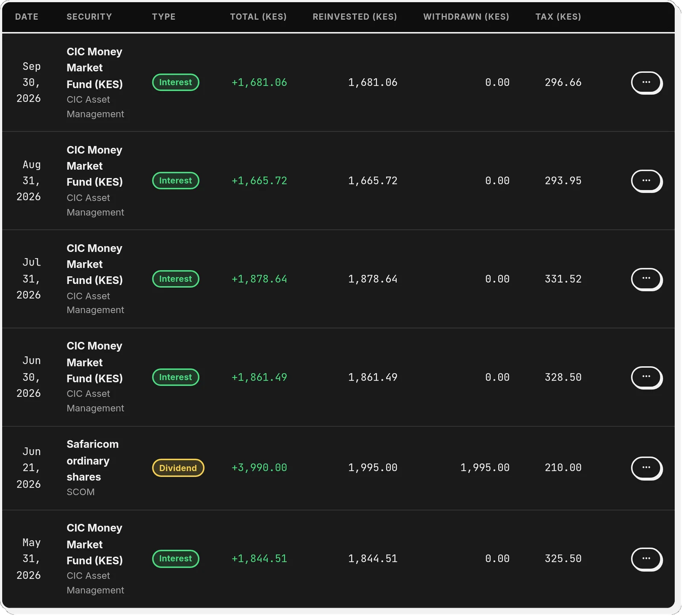Click the +1,665.72 total amount

tap(259, 181)
